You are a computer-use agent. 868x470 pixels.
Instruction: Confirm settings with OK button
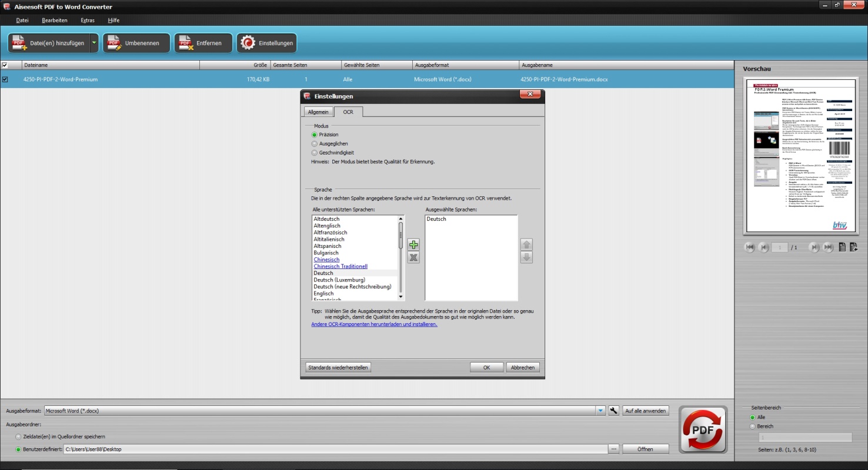486,367
